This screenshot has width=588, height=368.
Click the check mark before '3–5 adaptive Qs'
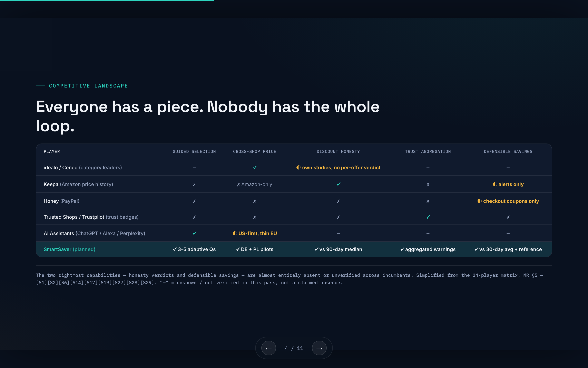click(x=175, y=249)
